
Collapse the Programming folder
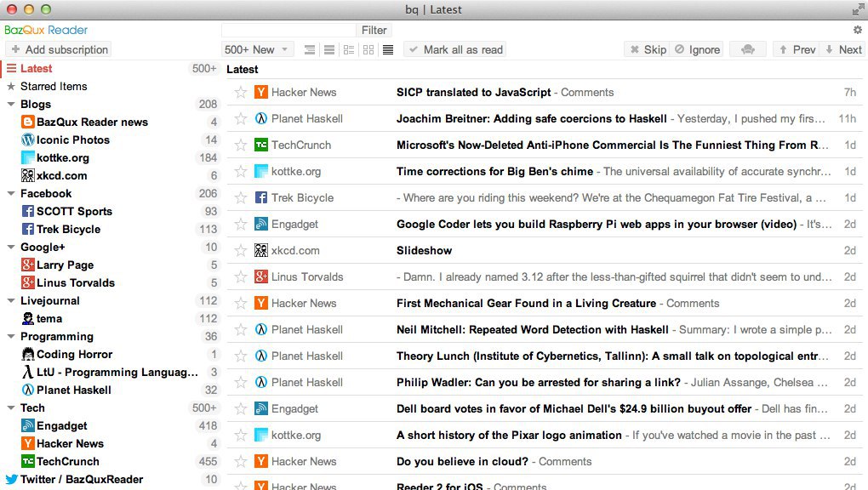pos(11,336)
